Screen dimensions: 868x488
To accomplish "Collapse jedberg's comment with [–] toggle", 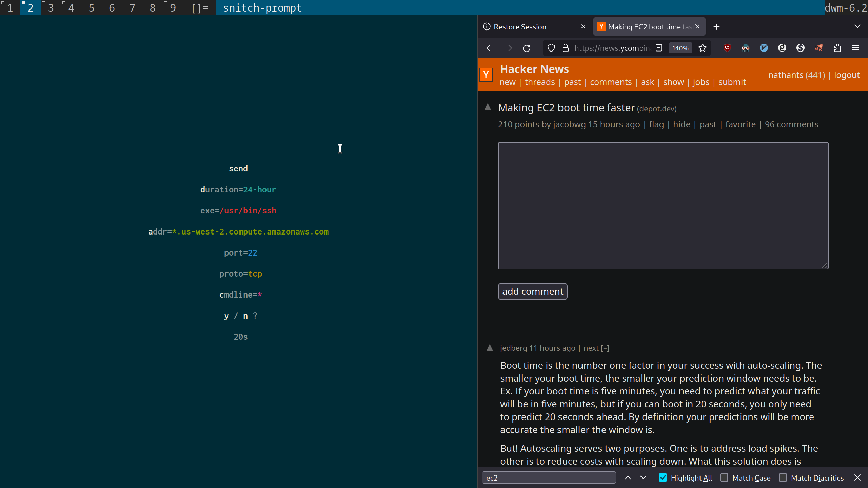I will [605, 348].
